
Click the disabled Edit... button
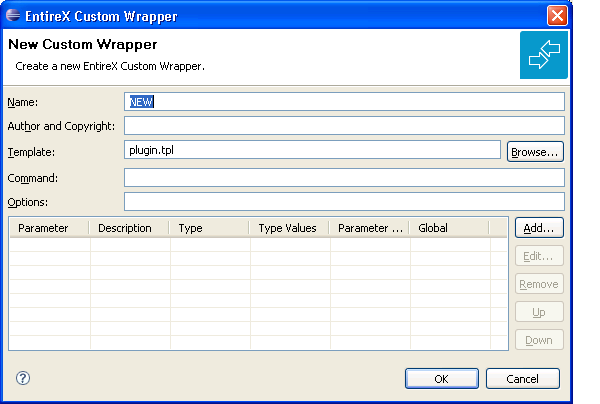[x=539, y=256]
